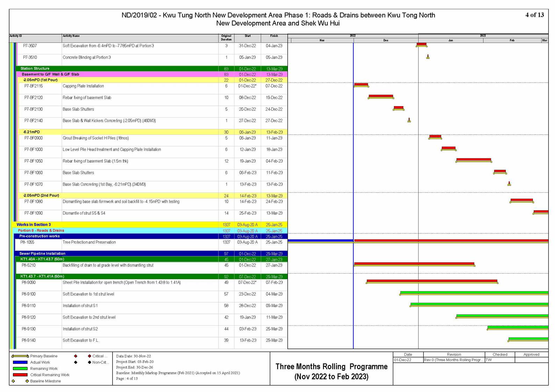Click the Rev 0 revision entry

tap(453, 360)
